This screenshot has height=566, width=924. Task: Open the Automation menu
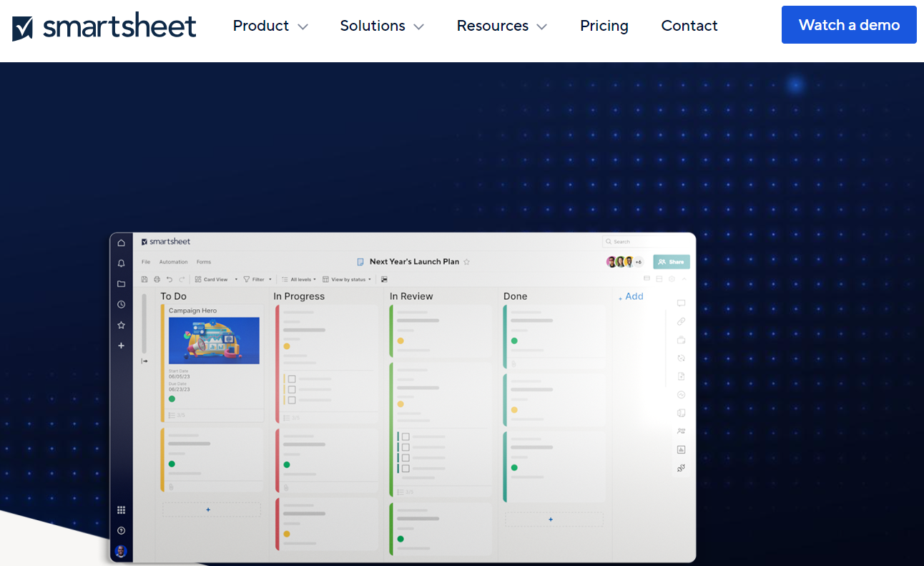[173, 262]
